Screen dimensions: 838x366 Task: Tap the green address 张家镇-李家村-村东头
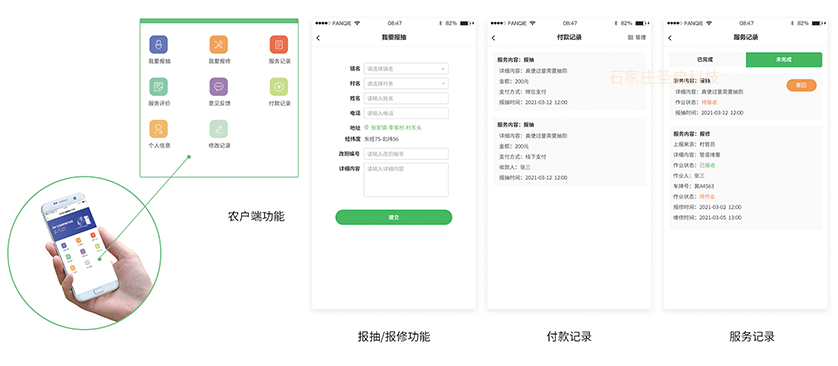[395, 128]
